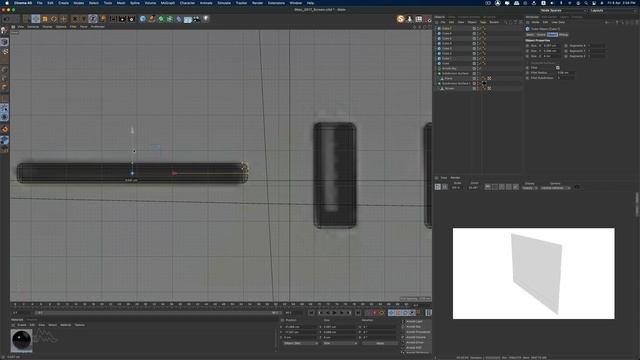Open the MoGraph menu
Viewport: 640px width, 360px height.
tap(168, 3)
